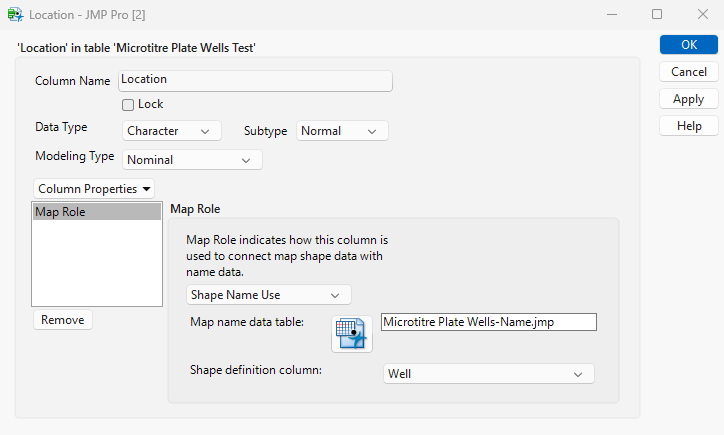Maximize the Location window
Image resolution: width=724 pixels, height=435 pixels.
(x=657, y=15)
